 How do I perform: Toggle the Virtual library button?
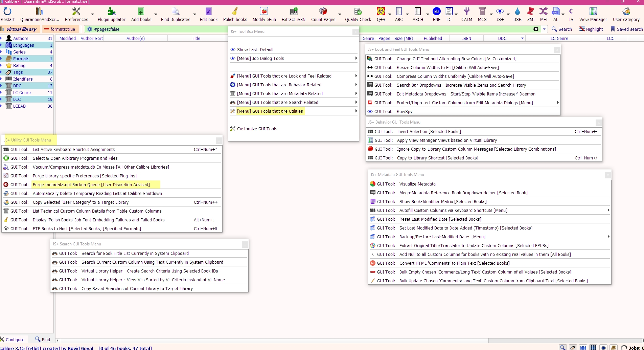(x=20, y=29)
